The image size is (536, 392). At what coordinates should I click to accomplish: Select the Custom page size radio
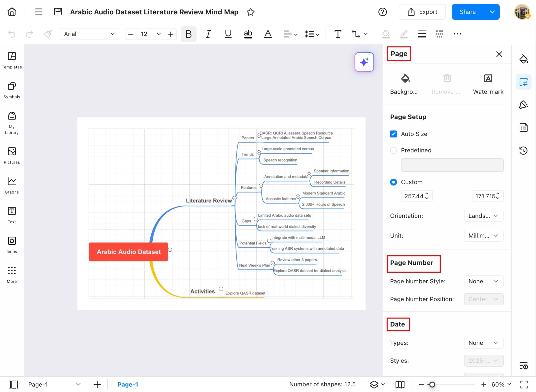394,182
